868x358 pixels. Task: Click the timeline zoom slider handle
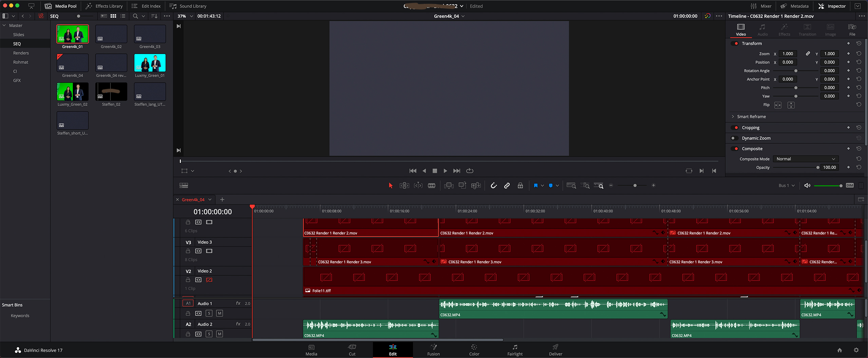coord(635,186)
